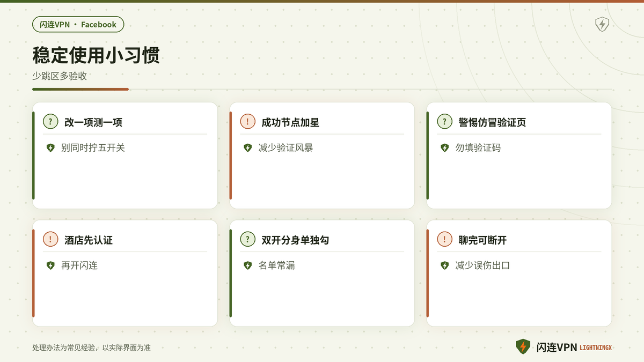This screenshot has width=644, height=362.
Task: Click the lightning shield icon at top right
Action: click(x=602, y=24)
